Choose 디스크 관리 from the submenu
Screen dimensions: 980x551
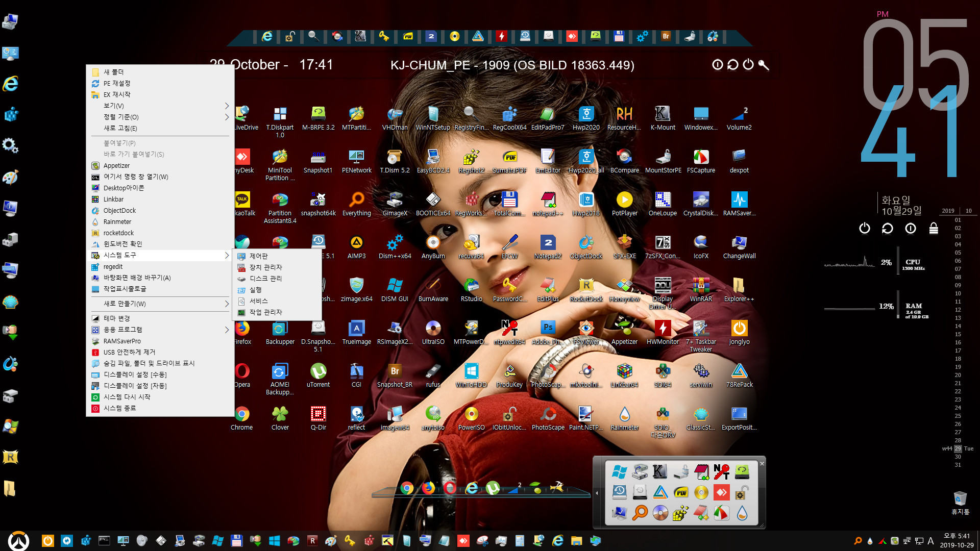[x=277, y=279]
